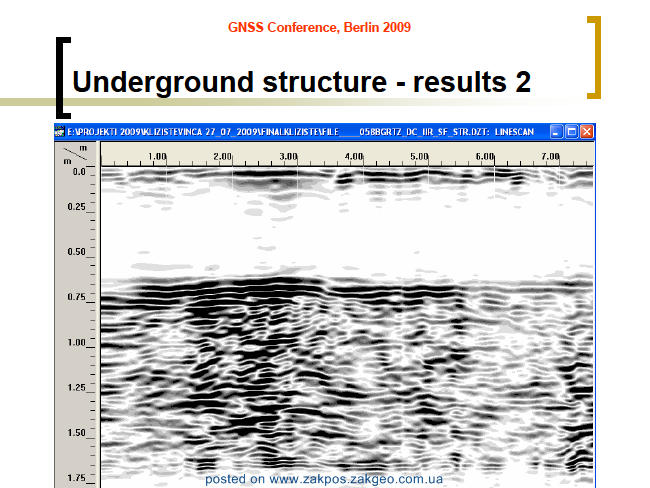Click the 1.25 depth mark on vertical scale

pyautogui.click(x=76, y=387)
